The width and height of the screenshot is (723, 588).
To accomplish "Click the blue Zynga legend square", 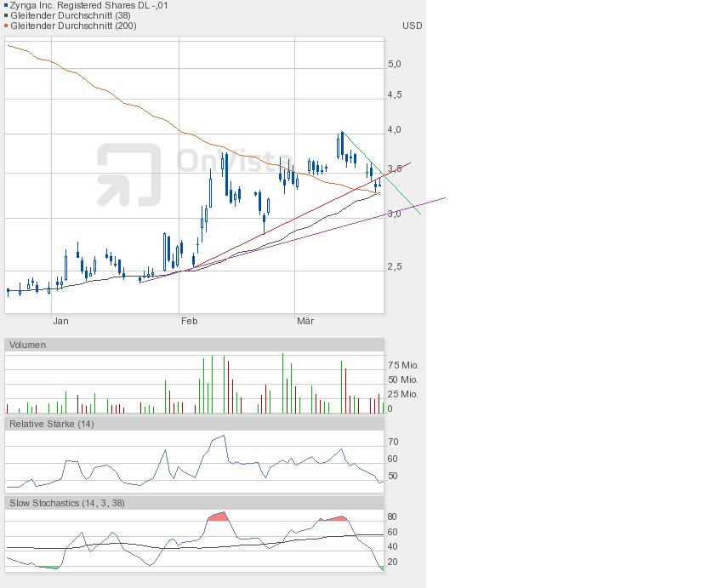I will [5, 5].
